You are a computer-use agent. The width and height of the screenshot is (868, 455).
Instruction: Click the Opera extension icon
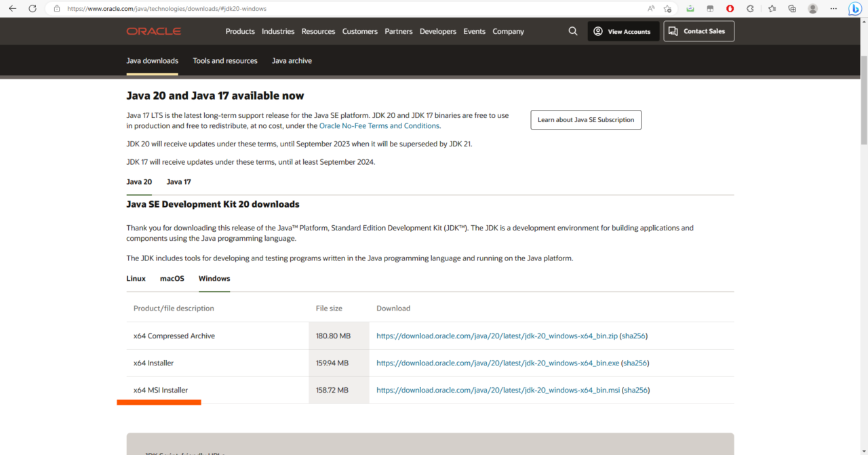[x=730, y=8]
